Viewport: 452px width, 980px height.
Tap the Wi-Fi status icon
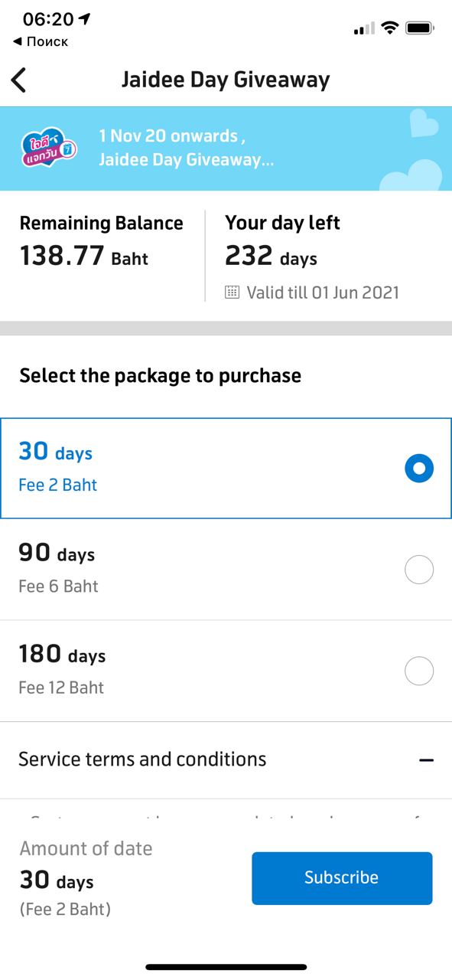point(390,28)
